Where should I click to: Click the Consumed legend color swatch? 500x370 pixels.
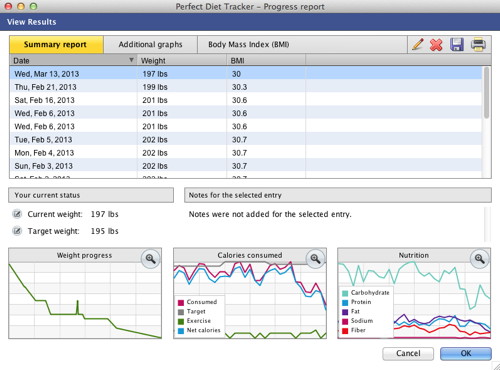coord(181,302)
